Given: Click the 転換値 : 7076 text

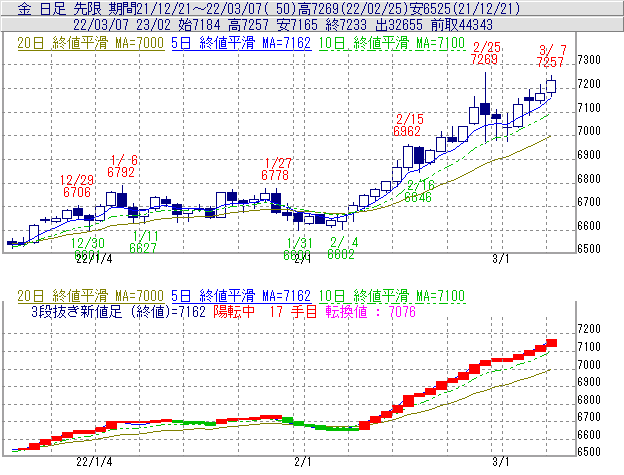Looking at the screenshot, I should (370, 311).
